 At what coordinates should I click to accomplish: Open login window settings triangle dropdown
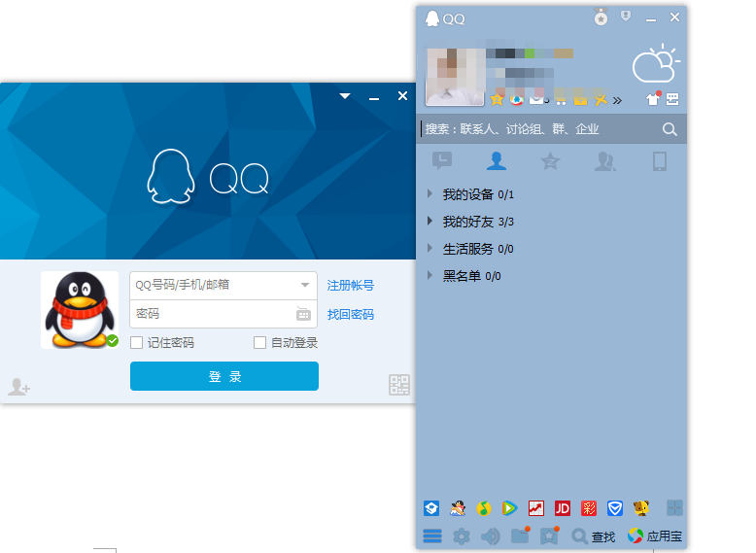(x=345, y=96)
